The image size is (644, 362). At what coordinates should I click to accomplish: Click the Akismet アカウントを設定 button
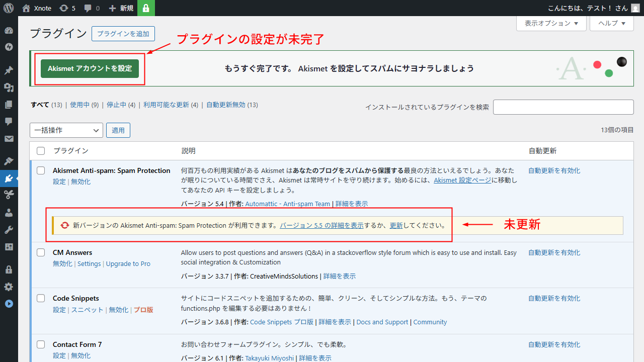(90, 68)
